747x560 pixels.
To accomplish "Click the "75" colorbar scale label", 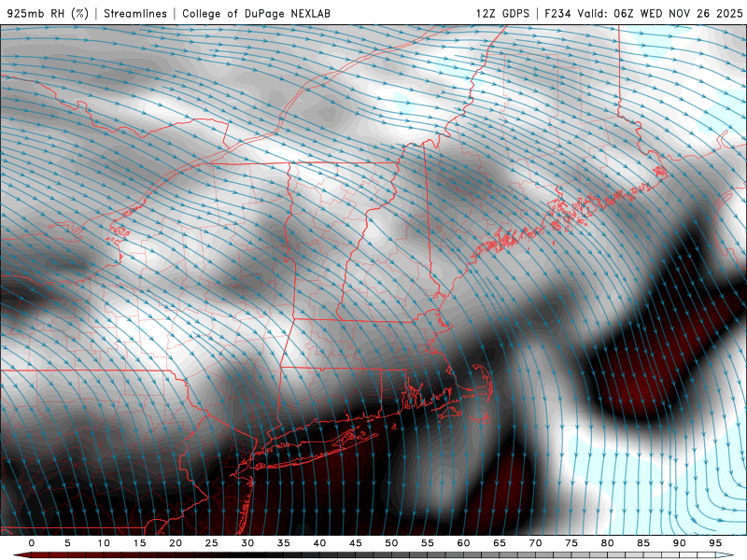I will click(x=571, y=543).
